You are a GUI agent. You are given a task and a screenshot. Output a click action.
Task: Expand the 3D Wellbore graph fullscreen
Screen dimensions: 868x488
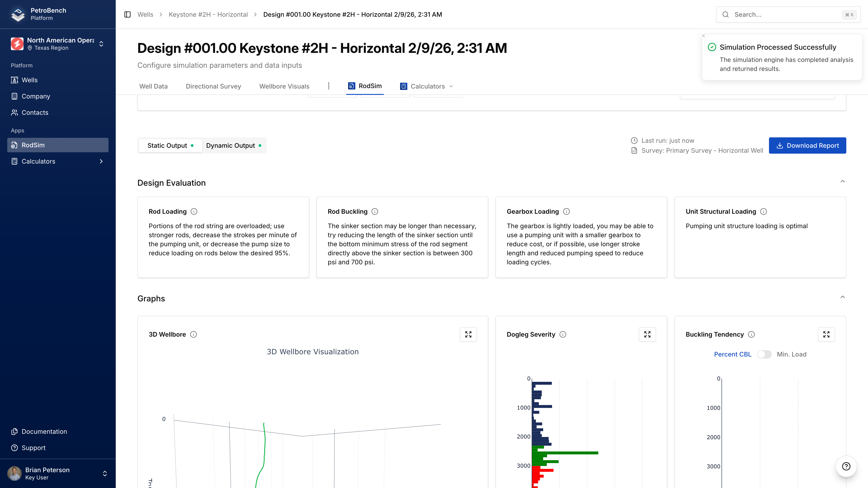point(468,334)
